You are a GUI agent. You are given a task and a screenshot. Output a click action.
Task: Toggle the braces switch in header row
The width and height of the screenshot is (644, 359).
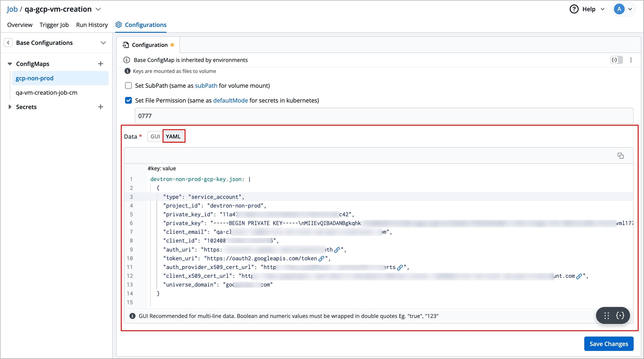coord(616,60)
